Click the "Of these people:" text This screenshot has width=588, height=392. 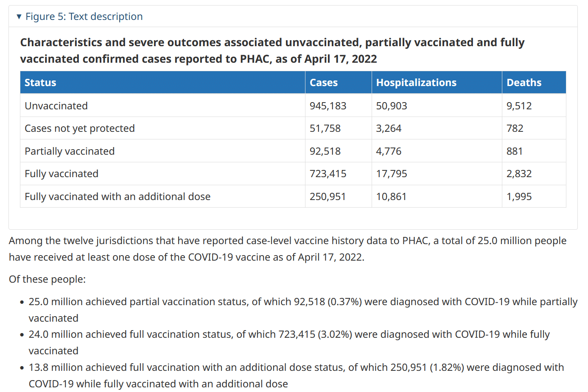click(47, 279)
